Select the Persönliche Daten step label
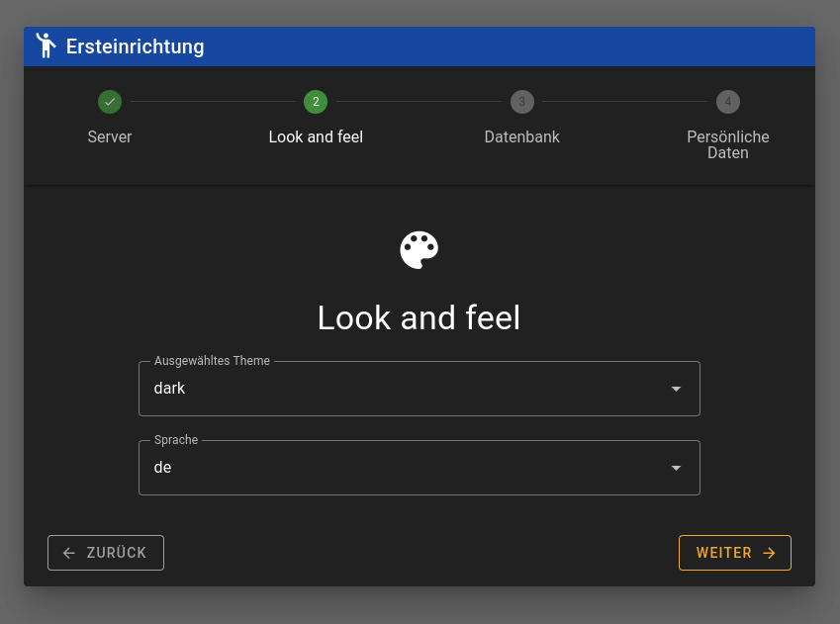The width and height of the screenshot is (840, 624). coord(727,145)
